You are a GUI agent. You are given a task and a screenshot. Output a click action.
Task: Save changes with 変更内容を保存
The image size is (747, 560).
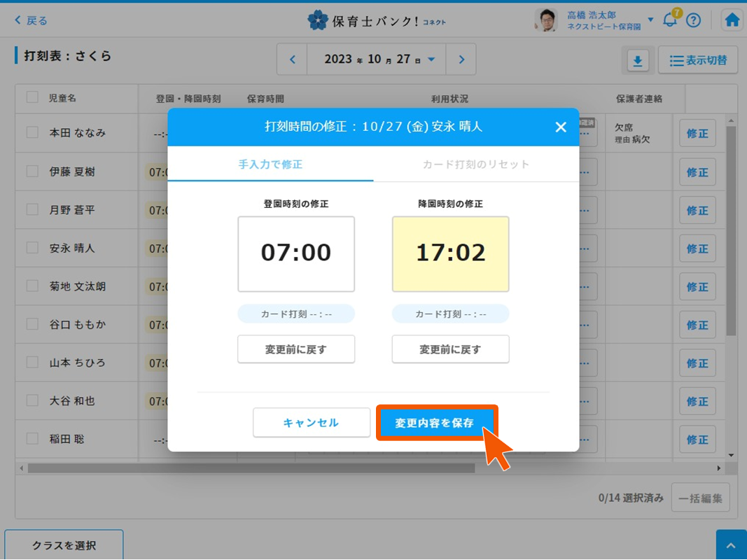click(436, 423)
